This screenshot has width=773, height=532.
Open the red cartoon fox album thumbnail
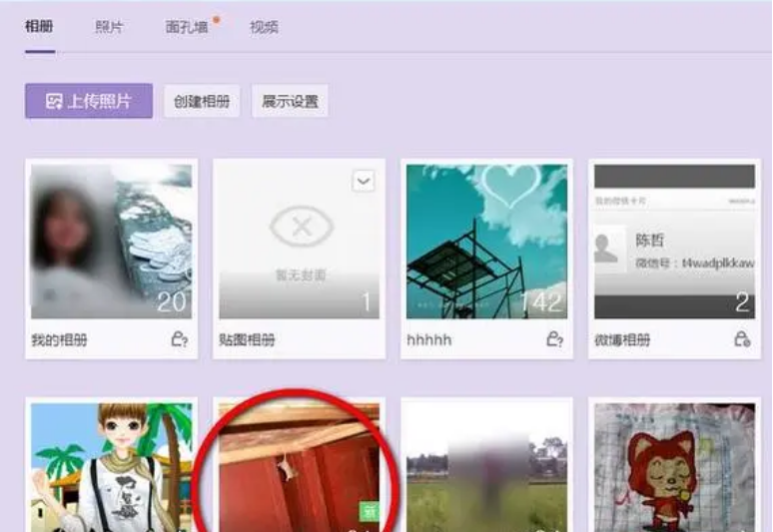coord(674,466)
